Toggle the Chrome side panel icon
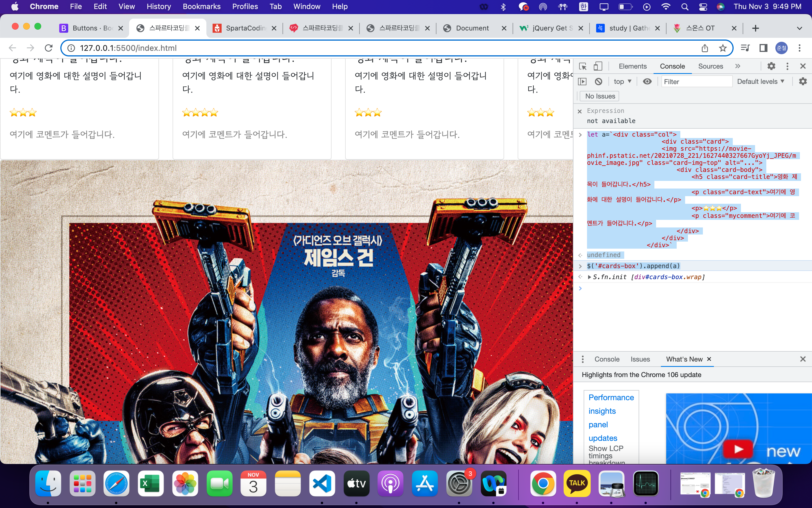The height and width of the screenshot is (508, 812). coord(763,48)
